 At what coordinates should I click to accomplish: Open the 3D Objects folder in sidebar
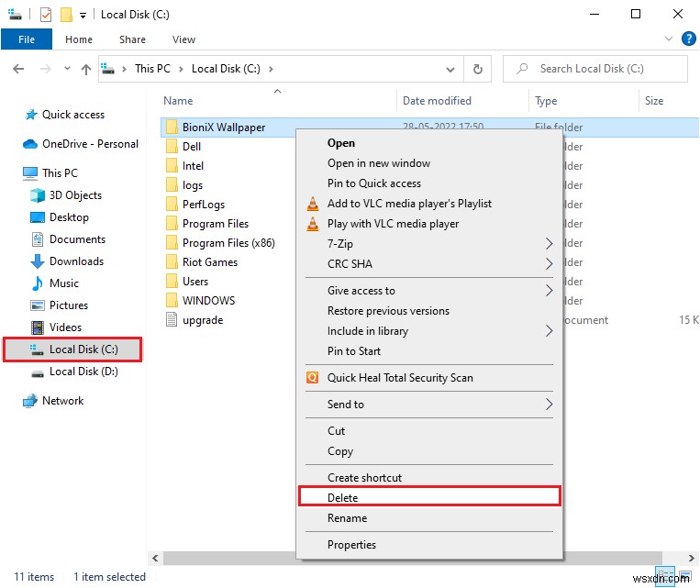click(75, 195)
